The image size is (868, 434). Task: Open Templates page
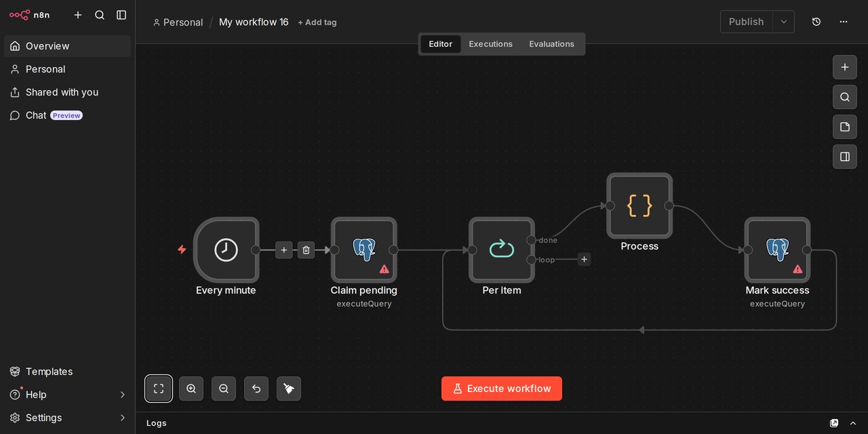click(67, 372)
